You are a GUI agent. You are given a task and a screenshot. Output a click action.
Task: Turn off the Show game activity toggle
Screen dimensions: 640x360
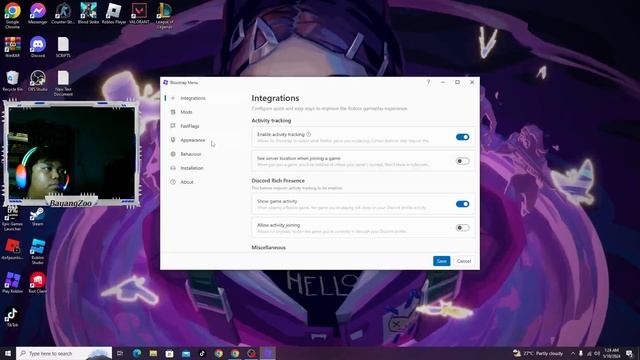(462, 204)
